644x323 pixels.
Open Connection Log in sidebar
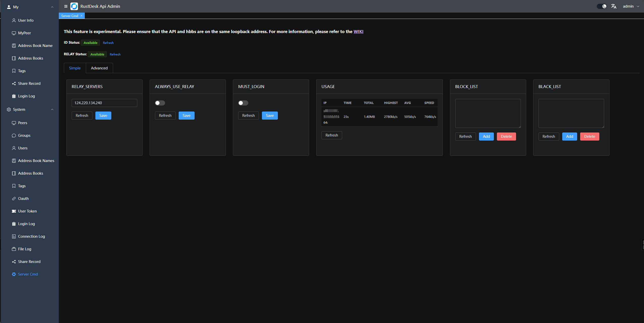coord(31,236)
